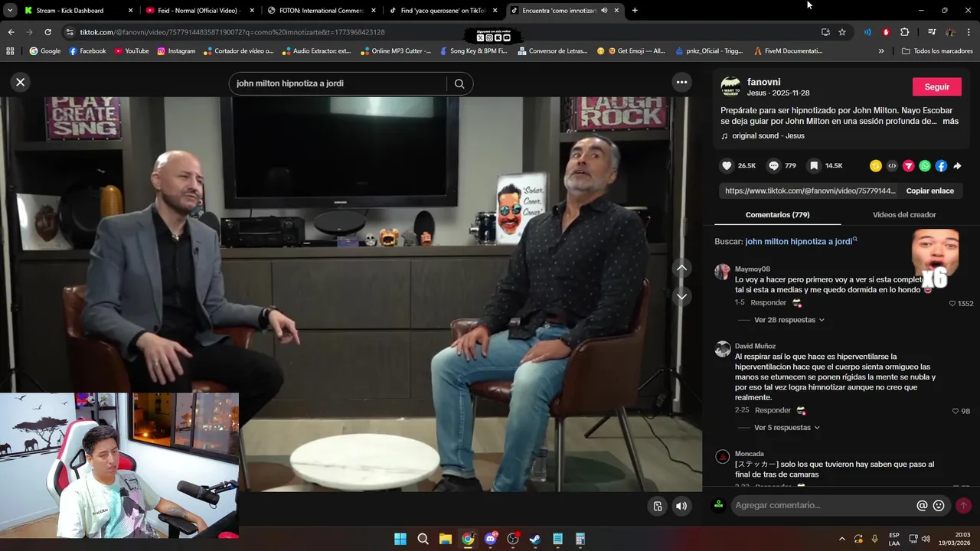This screenshot has width=980, height=551.
Task: Like Maymoy08's comment with 1352 likes
Action: pyautogui.click(x=952, y=303)
